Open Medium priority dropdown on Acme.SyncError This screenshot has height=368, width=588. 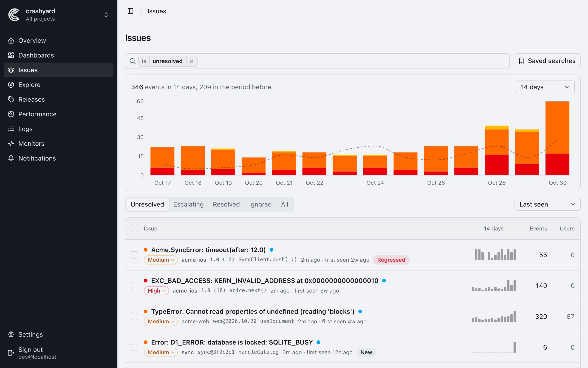point(161,260)
